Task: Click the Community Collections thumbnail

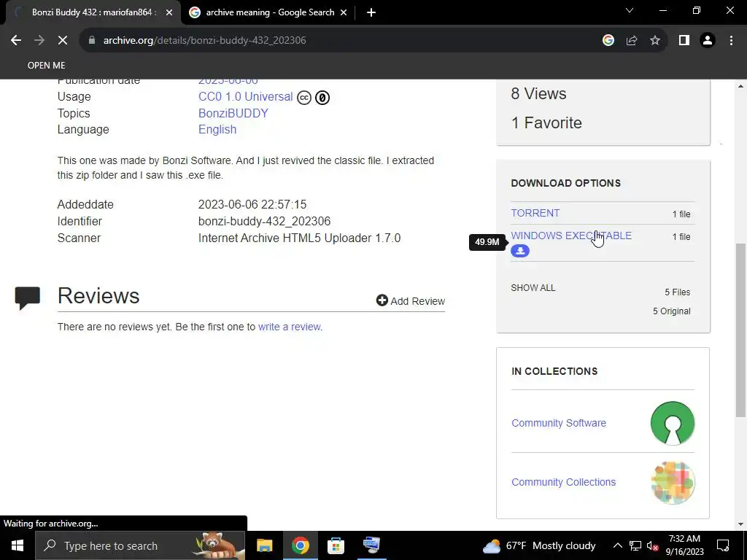Action: 672,483
